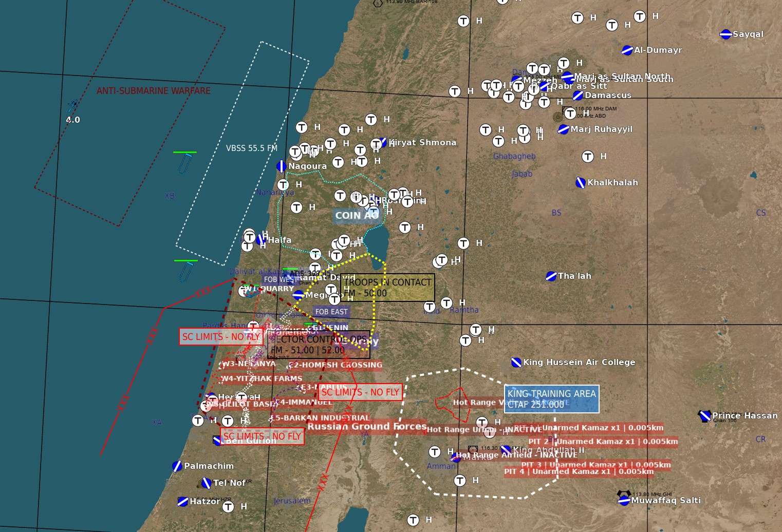Viewport: 782px width, 532px height.
Task: Click the ANTI-SUBMARINE WARFARE zone label
Action: coord(154,91)
